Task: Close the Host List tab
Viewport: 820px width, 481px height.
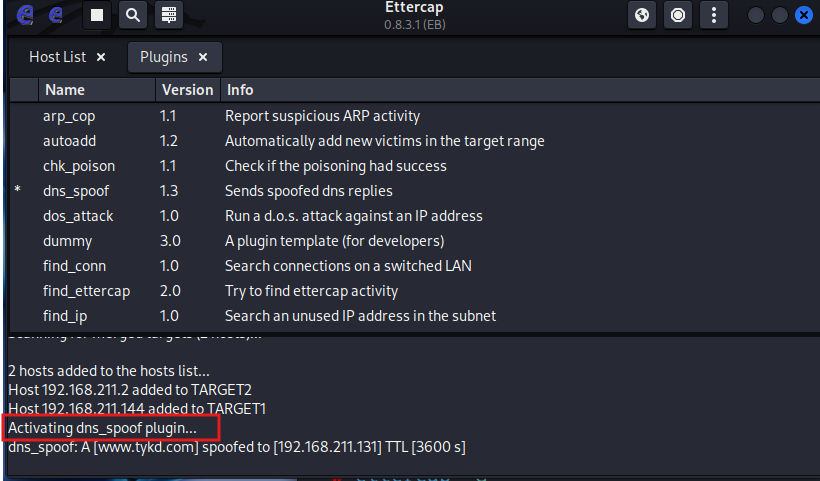Action: coord(101,57)
